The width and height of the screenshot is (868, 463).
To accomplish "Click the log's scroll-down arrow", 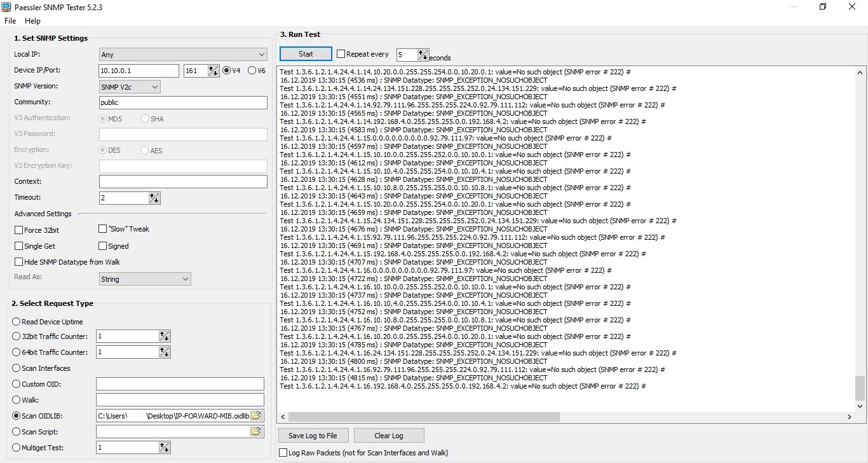I will click(860, 406).
